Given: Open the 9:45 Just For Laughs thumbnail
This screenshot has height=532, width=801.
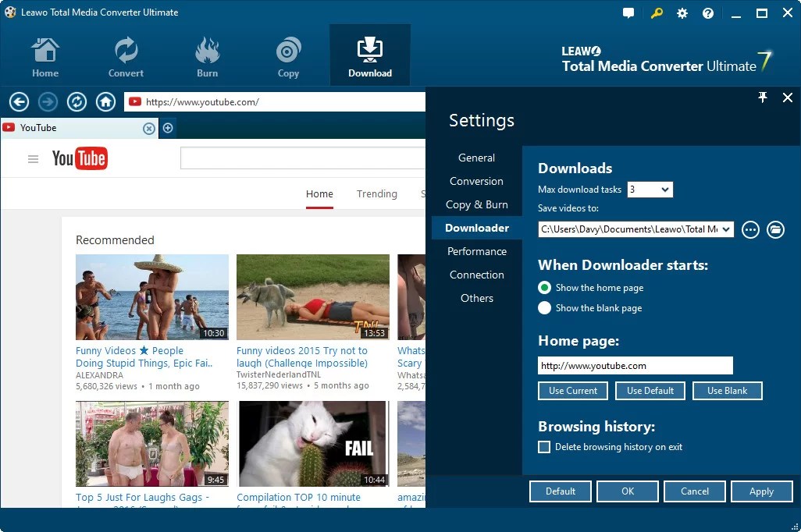Looking at the screenshot, I should pos(151,444).
